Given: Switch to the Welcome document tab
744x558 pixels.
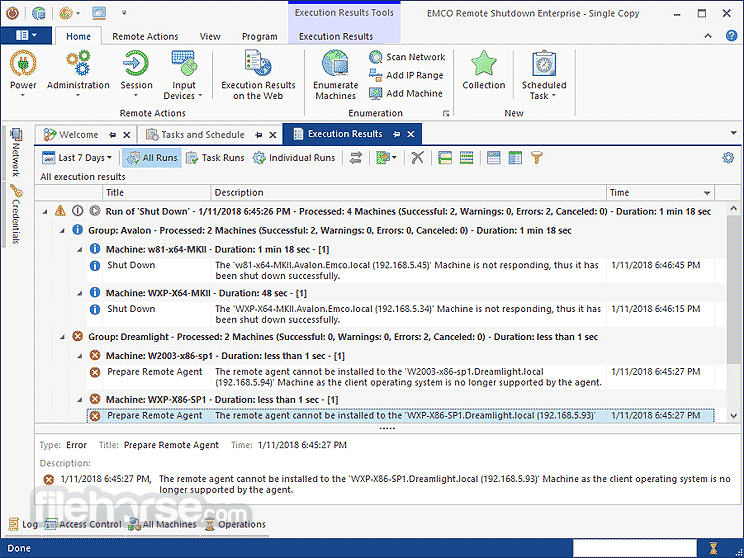Looking at the screenshot, I should (78, 135).
